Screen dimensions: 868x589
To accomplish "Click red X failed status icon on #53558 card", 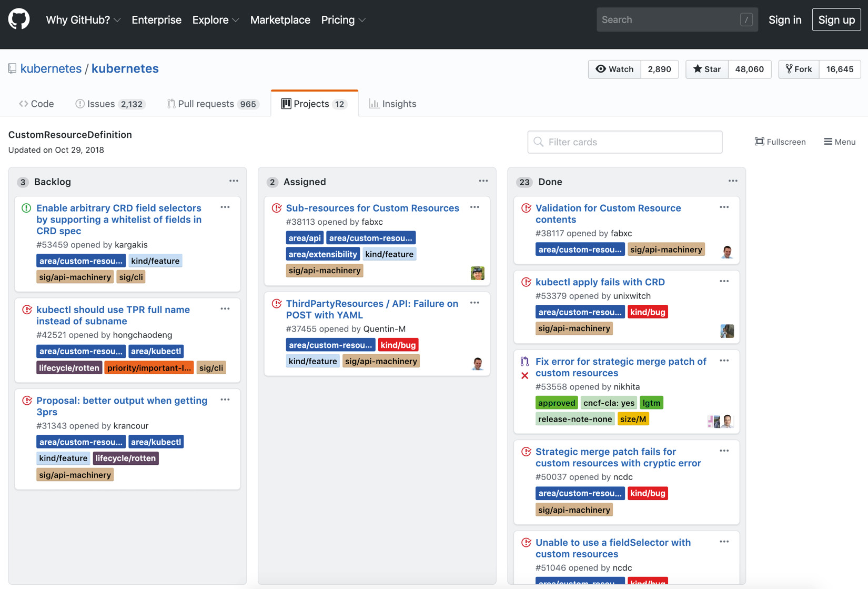I will [x=525, y=376].
